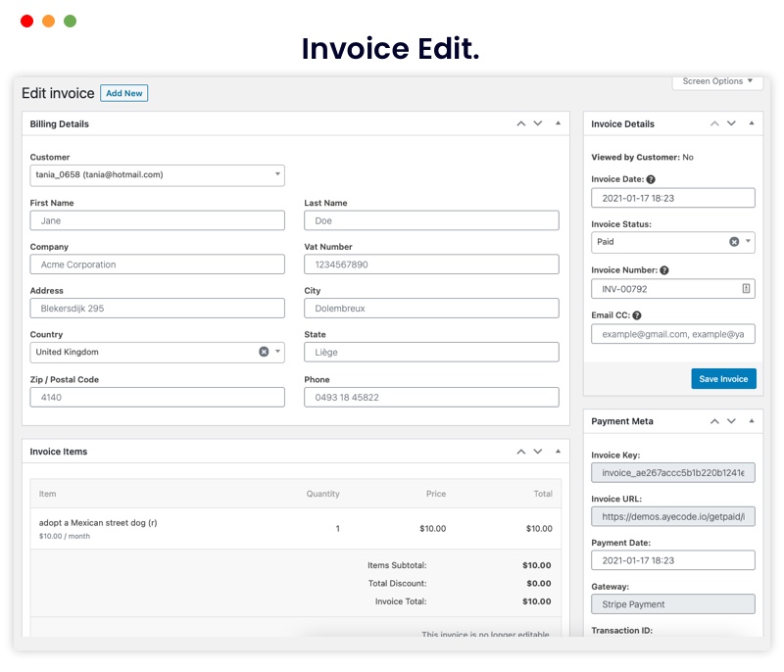
Task: Click the Invoice Number field
Action: click(673, 289)
